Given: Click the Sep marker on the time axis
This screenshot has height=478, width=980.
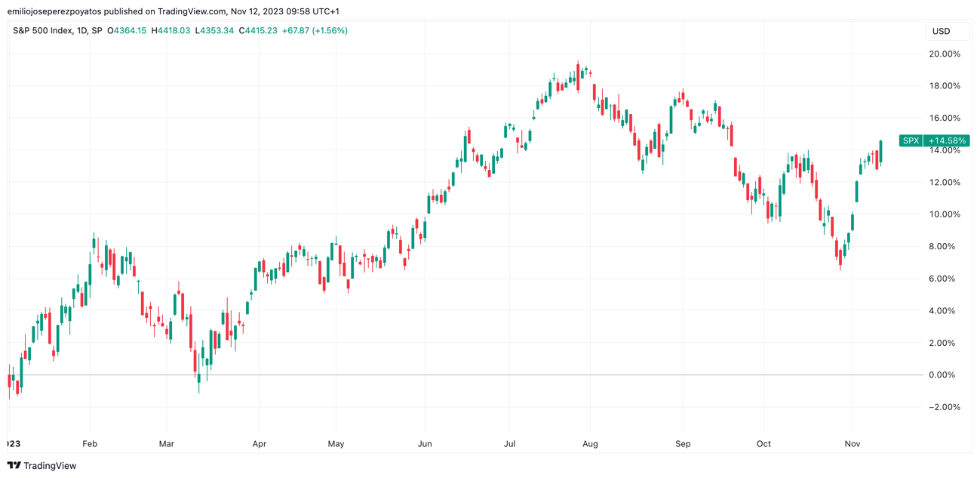Looking at the screenshot, I should (683, 444).
